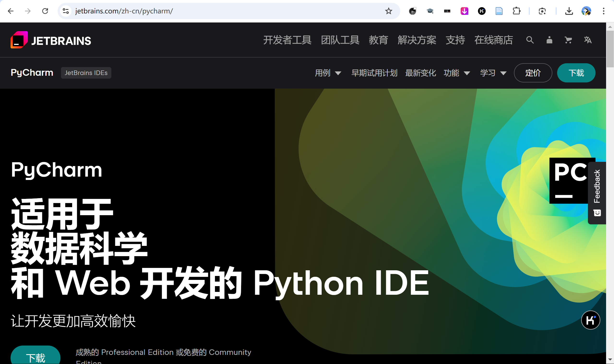Open the 开发者工具 menu

point(287,40)
